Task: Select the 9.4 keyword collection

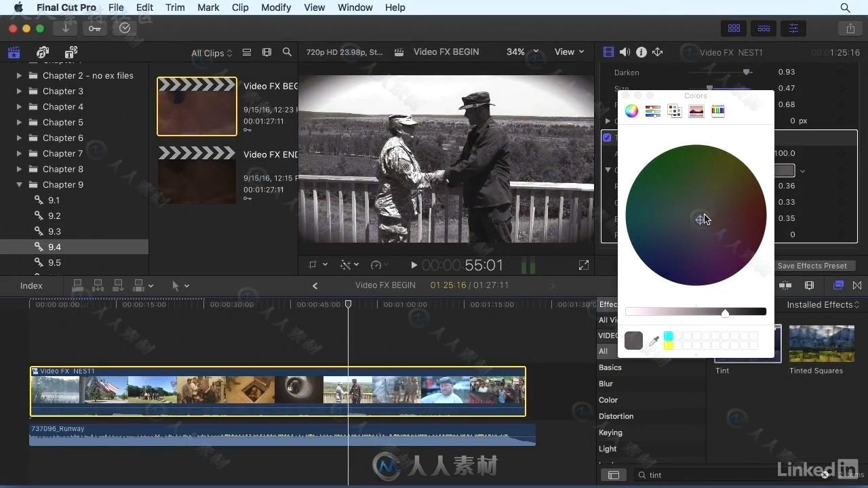Action: pos(74,247)
